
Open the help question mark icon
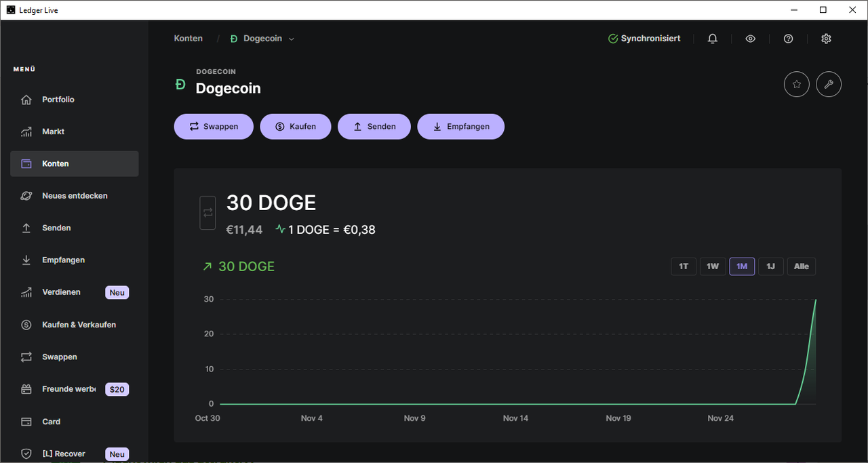pos(788,39)
